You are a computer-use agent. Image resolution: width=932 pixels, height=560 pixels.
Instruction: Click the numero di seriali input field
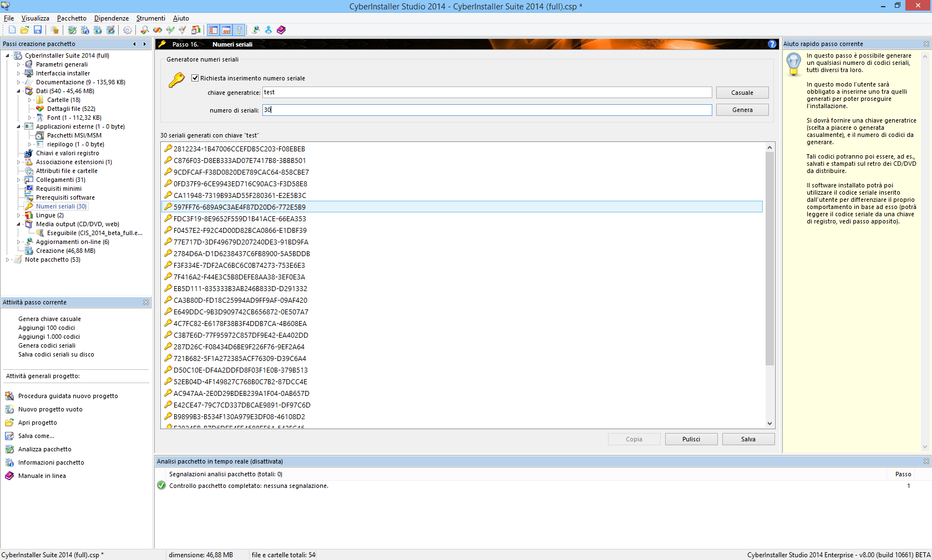[487, 110]
